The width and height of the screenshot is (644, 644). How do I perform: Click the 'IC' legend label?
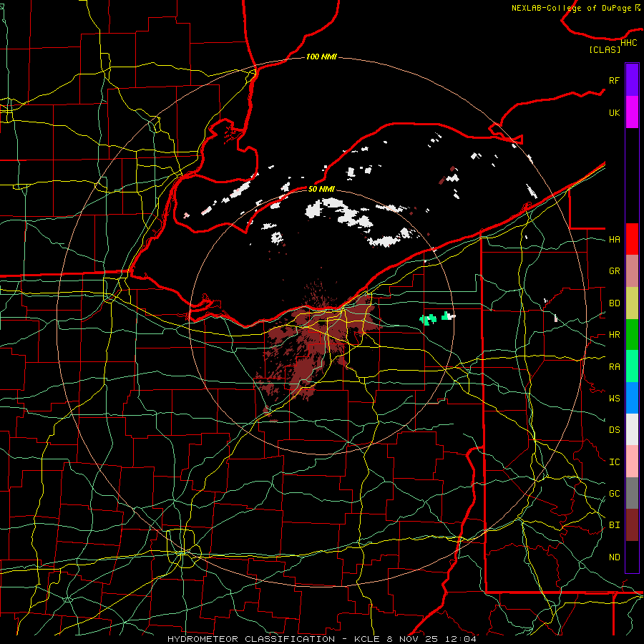614,462
